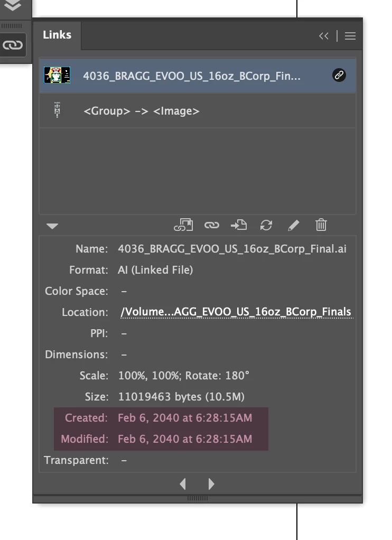Click the Update Link refresh icon
The width and height of the screenshot is (392, 540).
266,225
